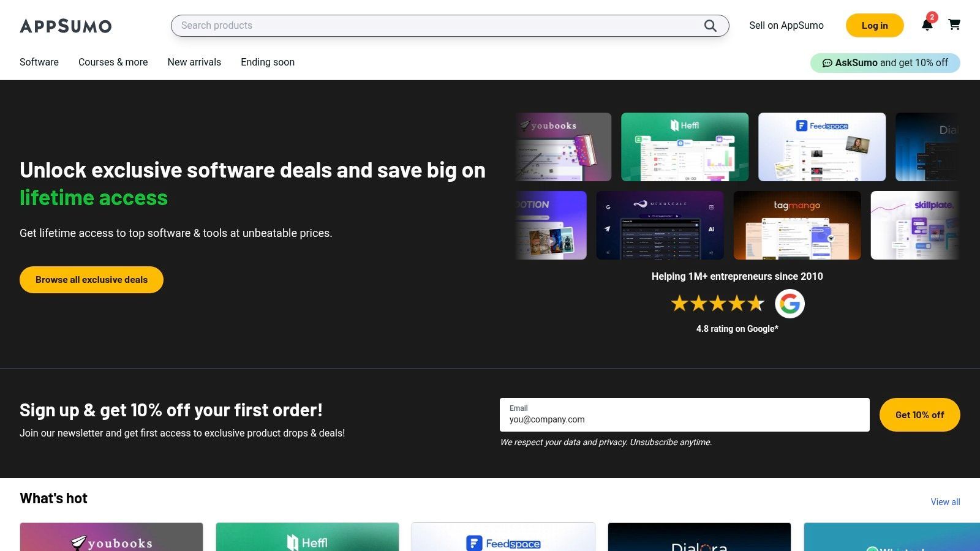Go to New arrivals
This screenshot has height=551, width=980.
(194, 62)
